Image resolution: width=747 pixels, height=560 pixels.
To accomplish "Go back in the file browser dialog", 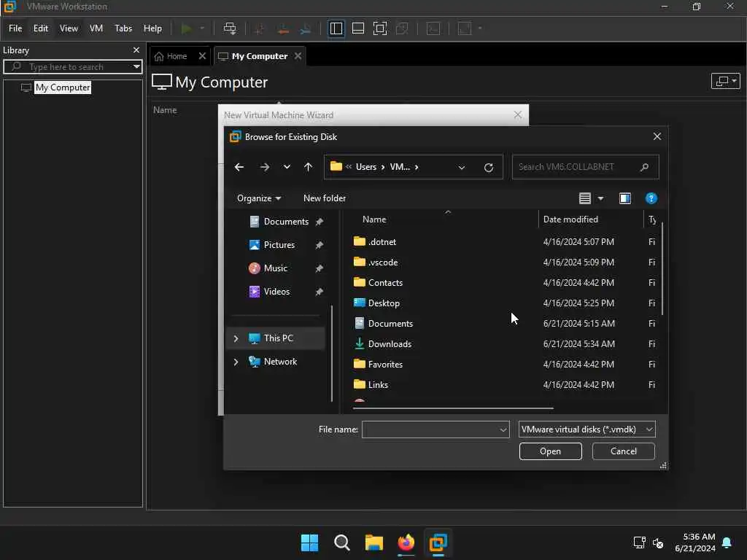I will (239, 167).
